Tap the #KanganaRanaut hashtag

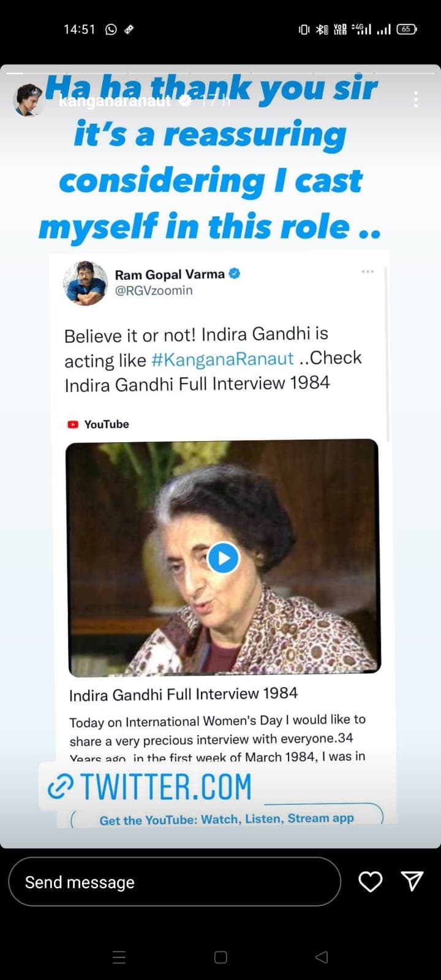(x=222, y=359)
